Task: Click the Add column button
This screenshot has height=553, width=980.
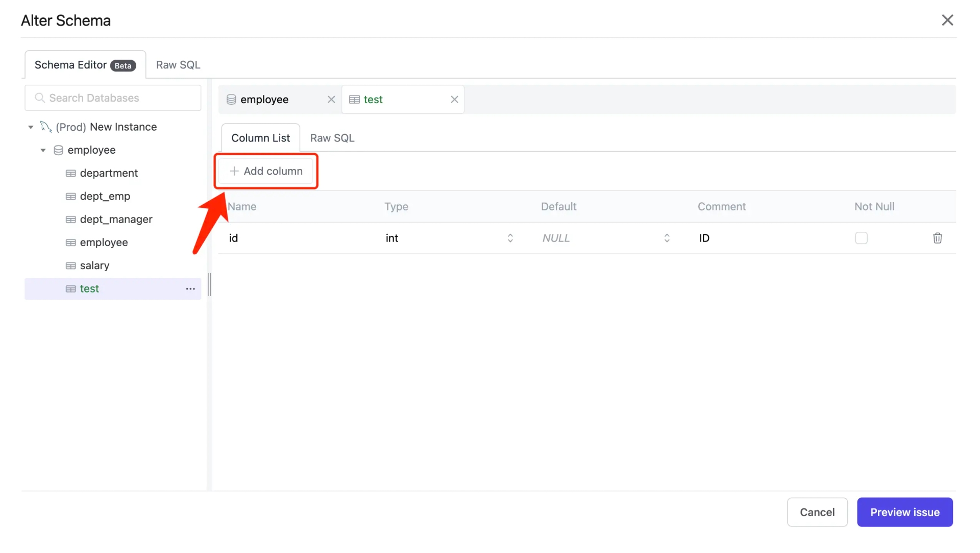Action: tap(265, 171)
